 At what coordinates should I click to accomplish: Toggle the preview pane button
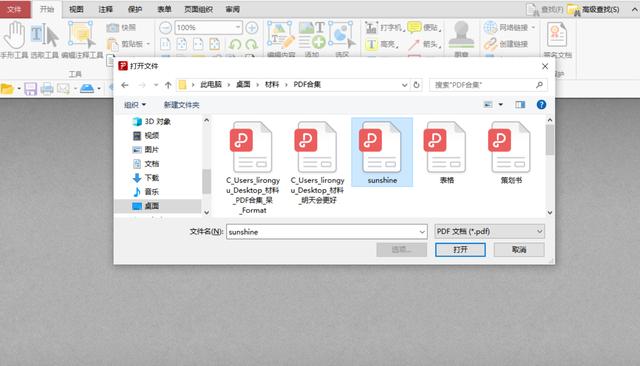pyautogui.click(x=520, y=104)
